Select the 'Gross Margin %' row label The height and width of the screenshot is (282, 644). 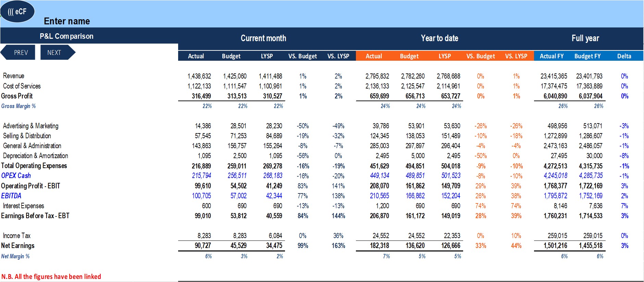(x=18, y=106)
